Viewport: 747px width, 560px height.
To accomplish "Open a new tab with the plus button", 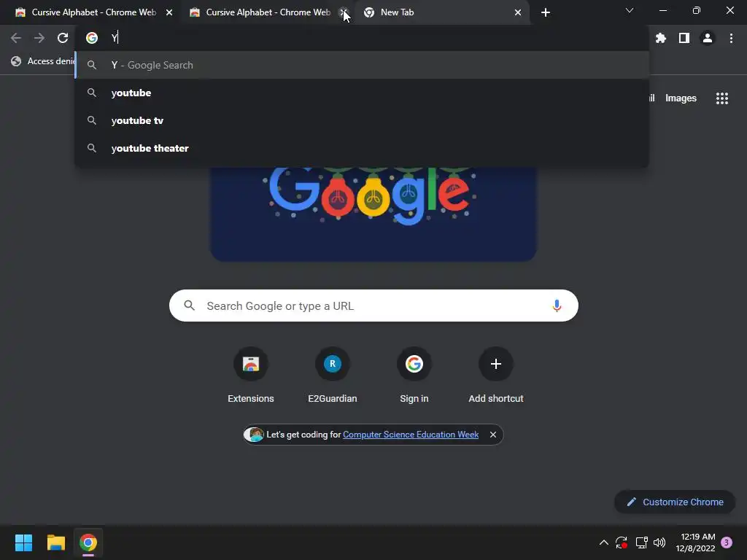I will point(546,12).
